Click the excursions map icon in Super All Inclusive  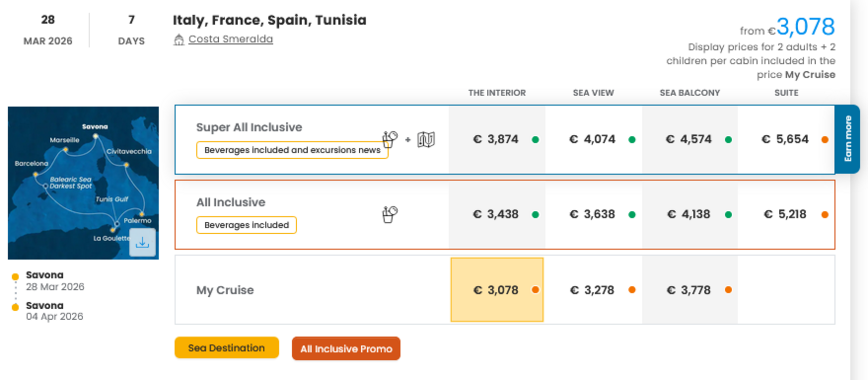click(x=426, y=140)
